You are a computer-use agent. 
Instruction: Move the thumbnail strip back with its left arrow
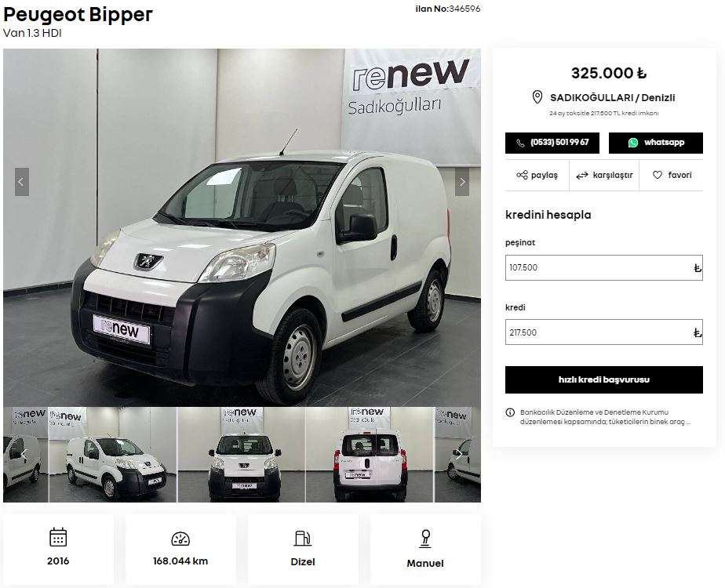pos(24,455)
